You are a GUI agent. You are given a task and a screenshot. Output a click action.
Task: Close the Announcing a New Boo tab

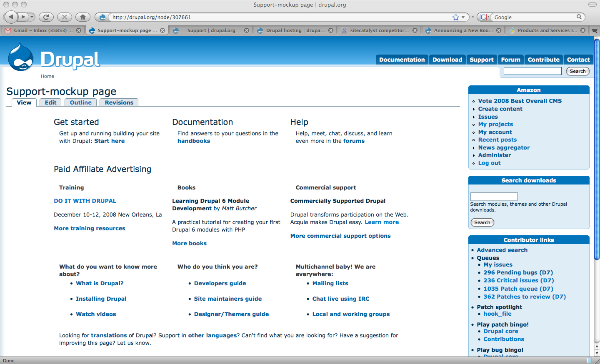(499, 30)
